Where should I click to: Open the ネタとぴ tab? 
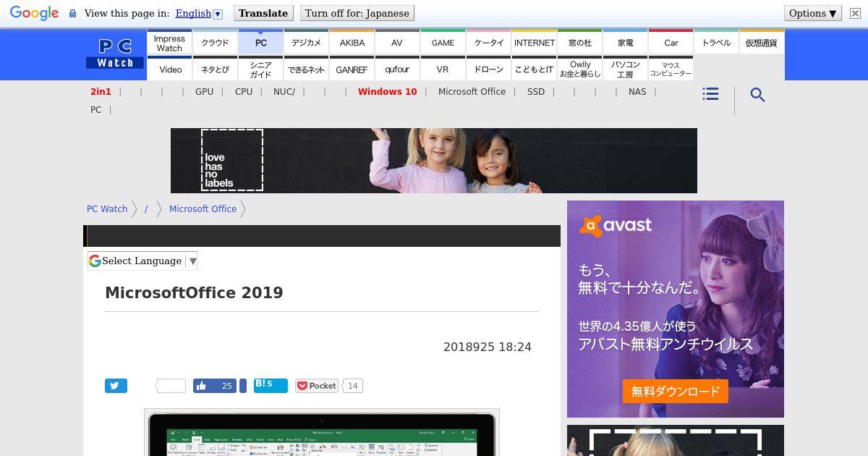(215, 69)
